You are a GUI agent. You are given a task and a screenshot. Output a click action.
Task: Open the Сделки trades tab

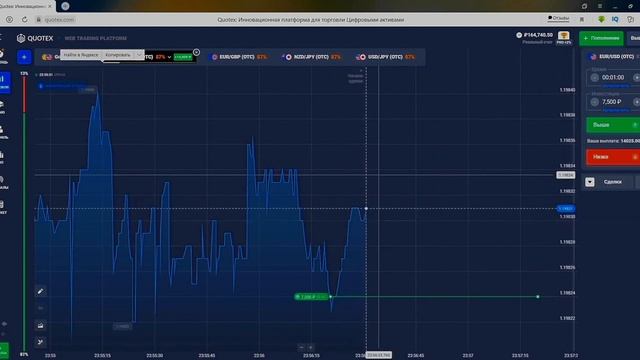tap(612, 182)
